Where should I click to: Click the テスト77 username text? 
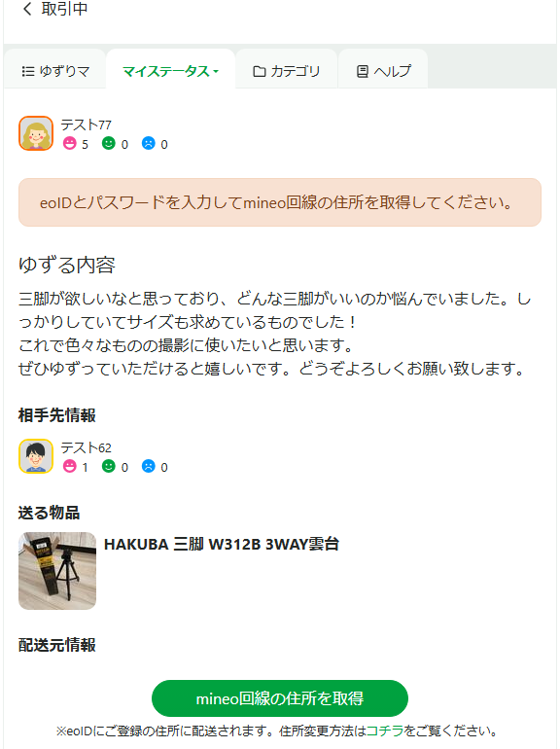(x=86, y=125)
